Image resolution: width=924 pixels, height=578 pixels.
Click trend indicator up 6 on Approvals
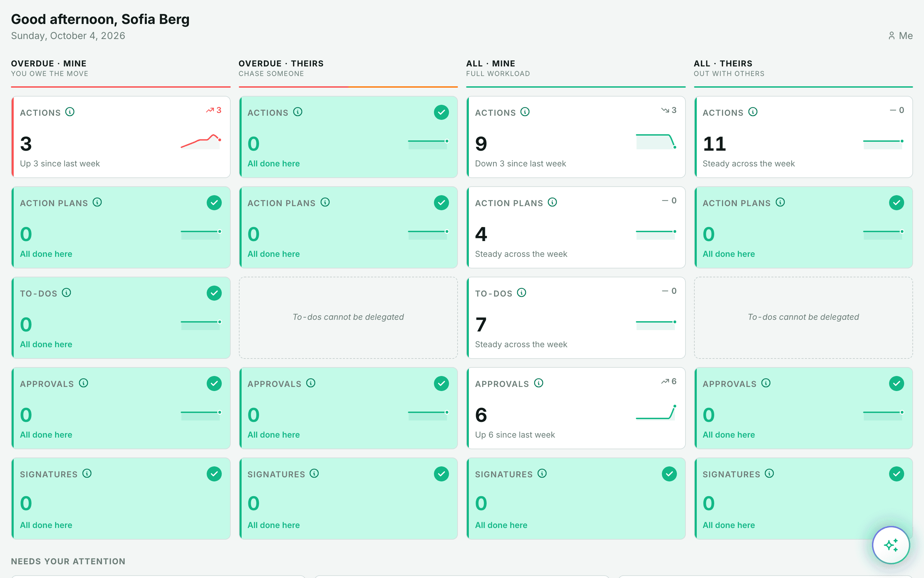click(x=669, y=381)
